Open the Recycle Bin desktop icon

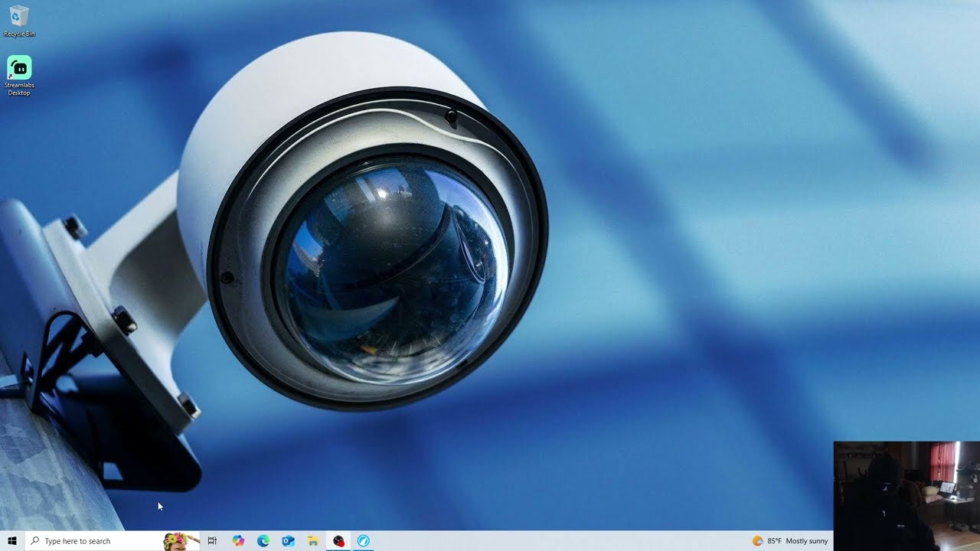pyautogui.click(x=19, y=21)
